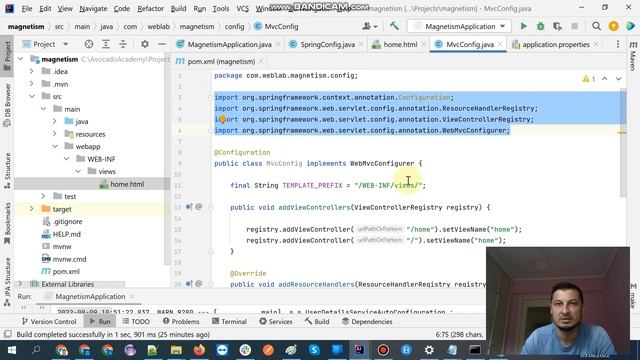Run with coverage icon in toolbar
Image resolution: width=640 pixels, height=360 pixels.
pyautogui.click(x=557, y=26)
